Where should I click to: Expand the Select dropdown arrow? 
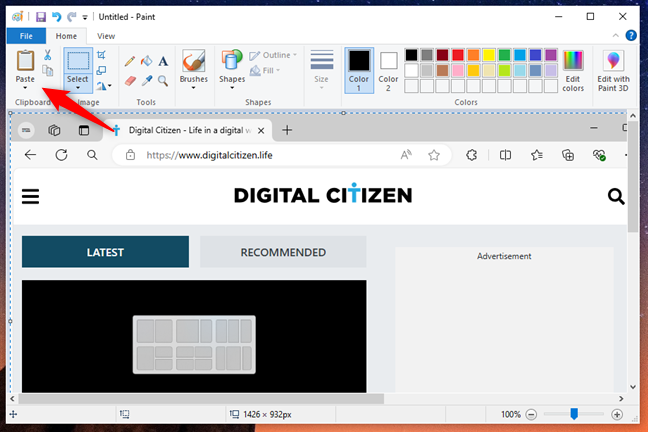78,88
